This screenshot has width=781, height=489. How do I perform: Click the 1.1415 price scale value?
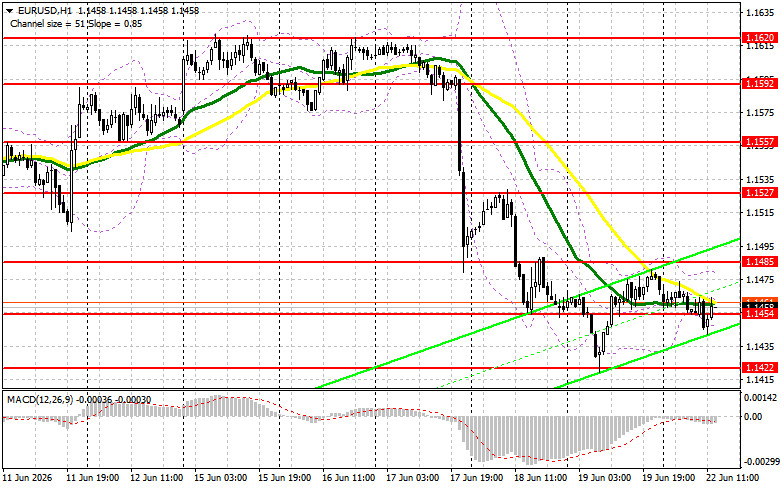tap(761, 379)
